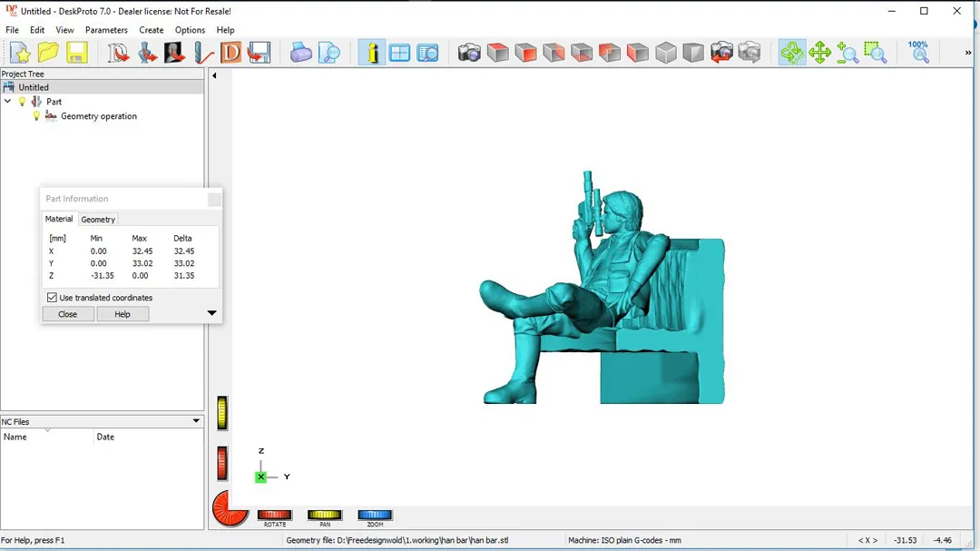Activate the zoom window selection tool
The height and width of the screenshot is (551, 980).
(x=876, y=53)
